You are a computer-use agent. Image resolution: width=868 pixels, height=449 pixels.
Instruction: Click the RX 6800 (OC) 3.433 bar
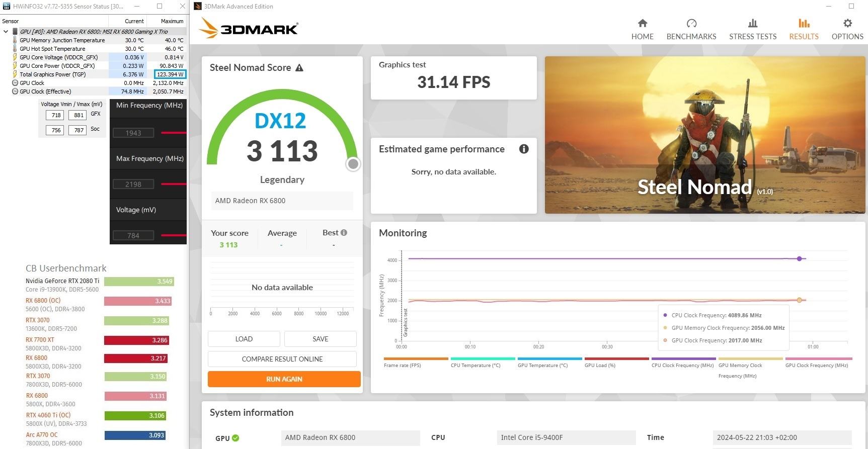(x=138, y=301)
